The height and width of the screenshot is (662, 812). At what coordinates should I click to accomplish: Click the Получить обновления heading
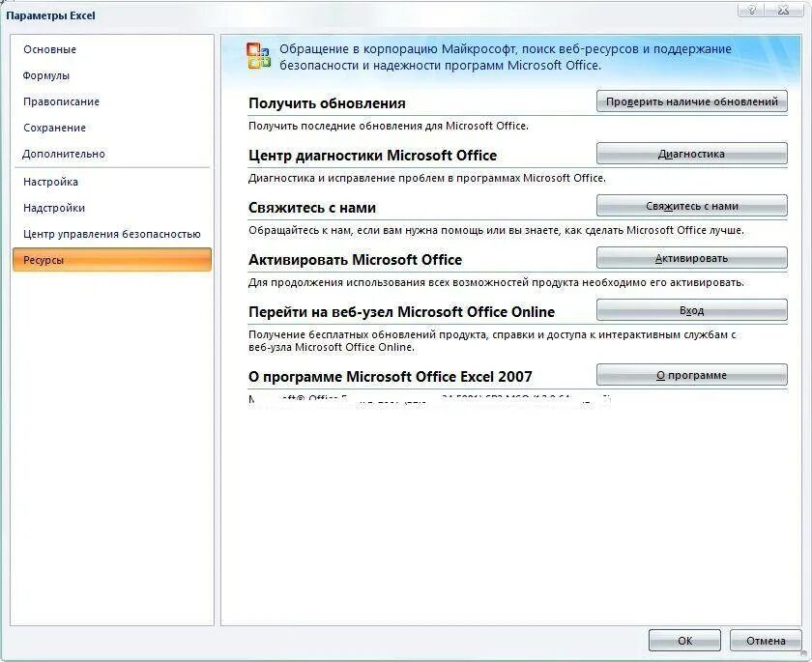pyautogui.click(x=327, y=103)
